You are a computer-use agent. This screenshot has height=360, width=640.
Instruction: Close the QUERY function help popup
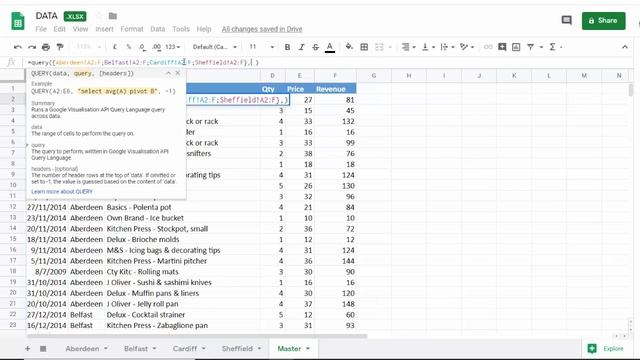178,73
